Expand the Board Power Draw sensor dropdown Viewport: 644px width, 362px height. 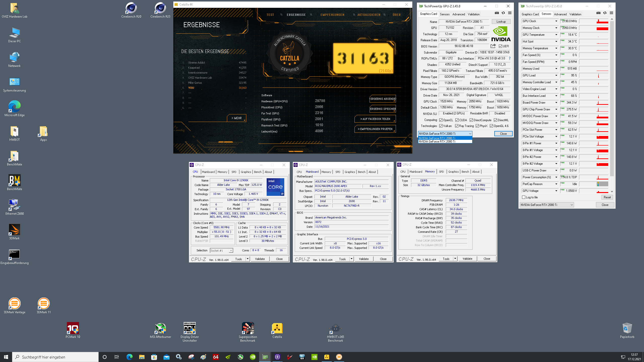(x=556, y=103)
